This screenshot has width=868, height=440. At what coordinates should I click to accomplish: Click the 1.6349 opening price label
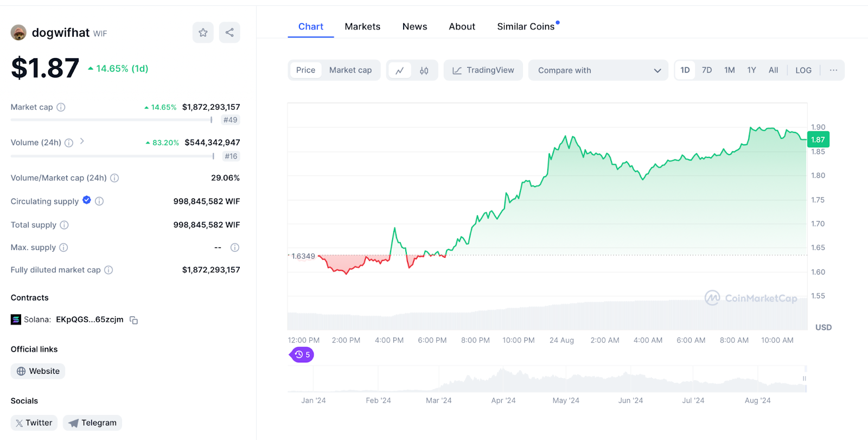click(303, 256)
